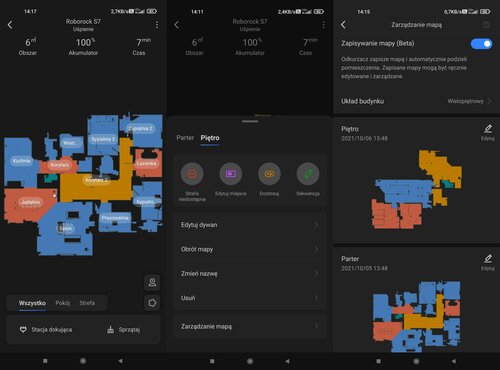Screen dimensions: 500x370
Task: Select the Dostosuj customize icon
Action: 269,174
